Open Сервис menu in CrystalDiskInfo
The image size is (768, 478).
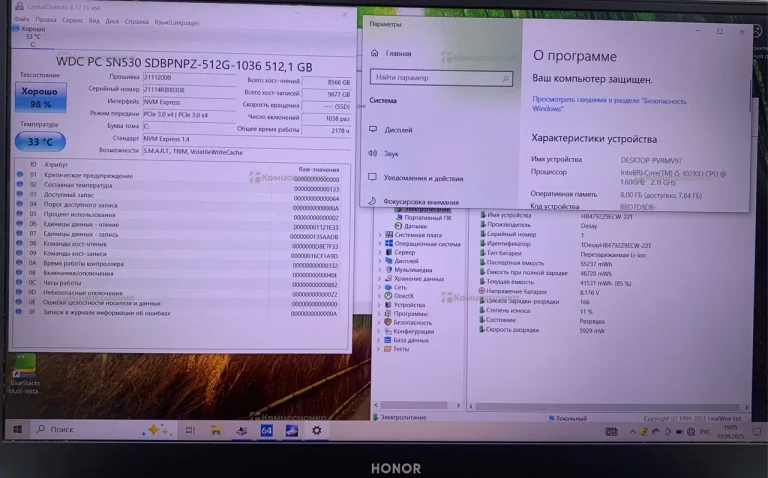pyautogui.click(x=72, y=20)
